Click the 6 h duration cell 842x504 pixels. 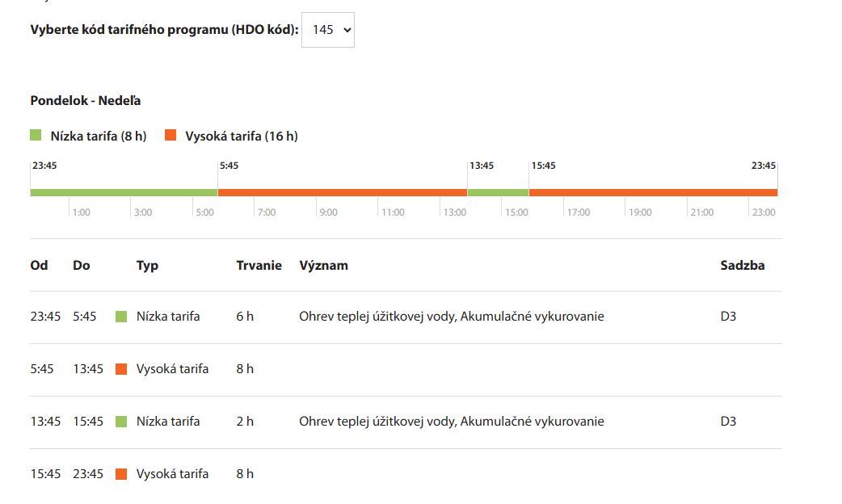(x=245, y=317)
